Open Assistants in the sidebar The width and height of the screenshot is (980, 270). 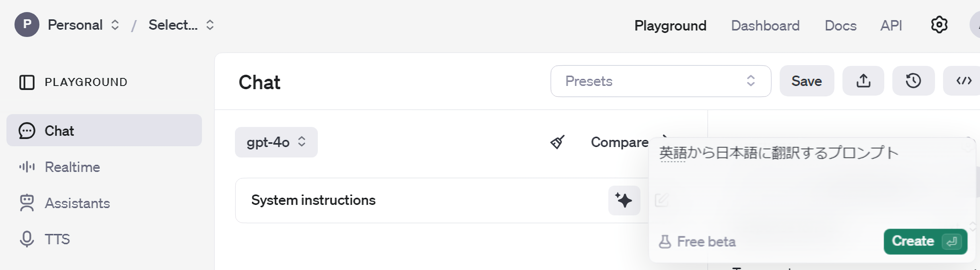point(77,203)
